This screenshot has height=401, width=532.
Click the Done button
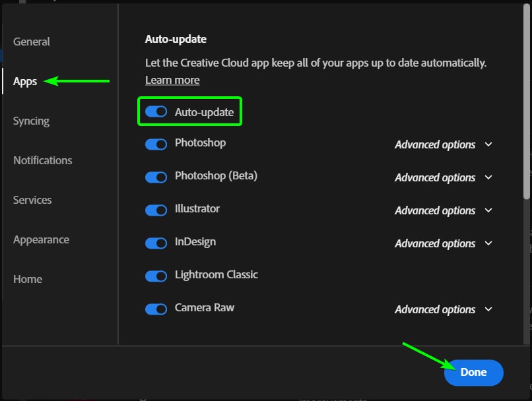(x=474, y=372)
